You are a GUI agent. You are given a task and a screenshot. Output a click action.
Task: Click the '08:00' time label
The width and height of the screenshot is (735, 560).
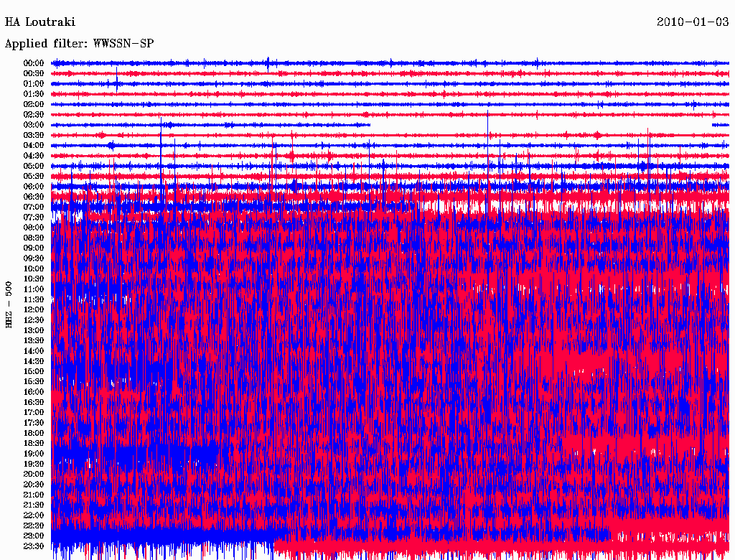coord(34,228)
